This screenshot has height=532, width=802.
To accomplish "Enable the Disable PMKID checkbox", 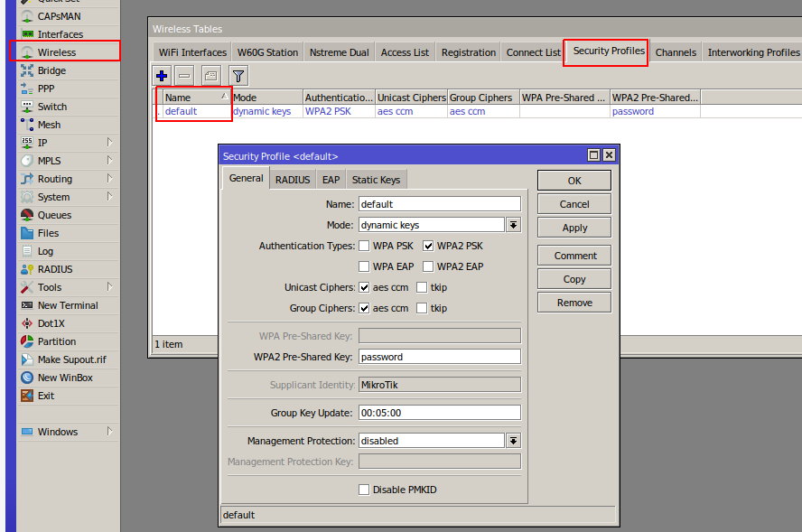I will coord(364,489).
